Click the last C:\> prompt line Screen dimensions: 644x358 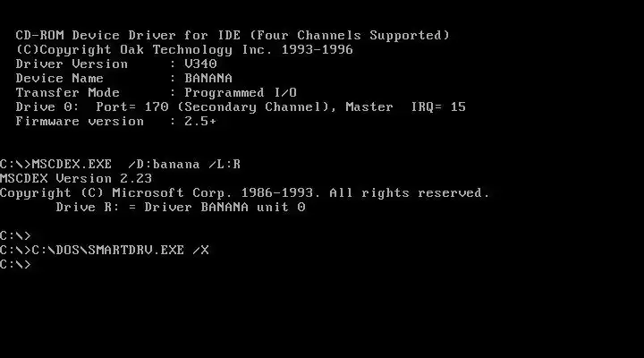click(15, 264)
